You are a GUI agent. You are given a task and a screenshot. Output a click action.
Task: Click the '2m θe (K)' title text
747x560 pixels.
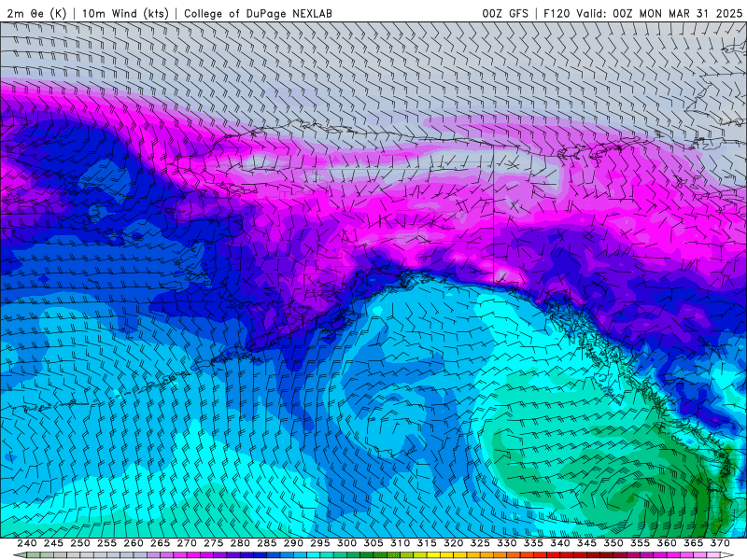(x=36, y=13)
